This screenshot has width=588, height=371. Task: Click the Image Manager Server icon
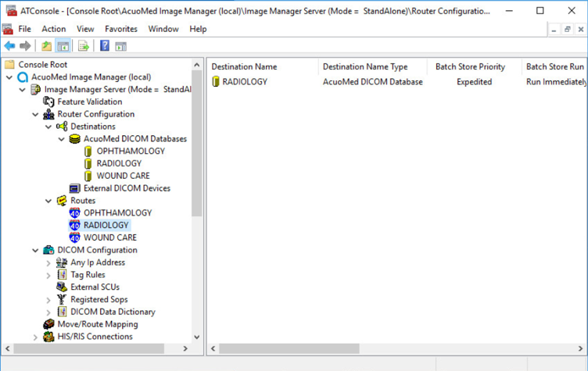click(36, 90)
